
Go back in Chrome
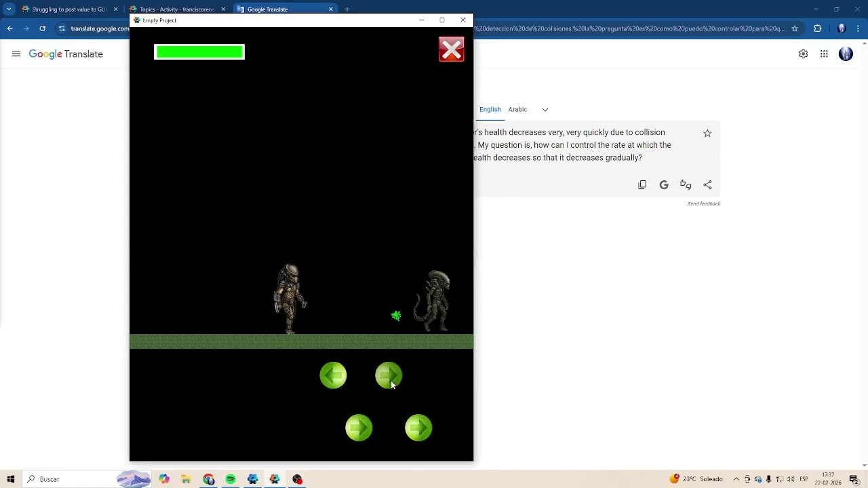[x=9, y=28]
